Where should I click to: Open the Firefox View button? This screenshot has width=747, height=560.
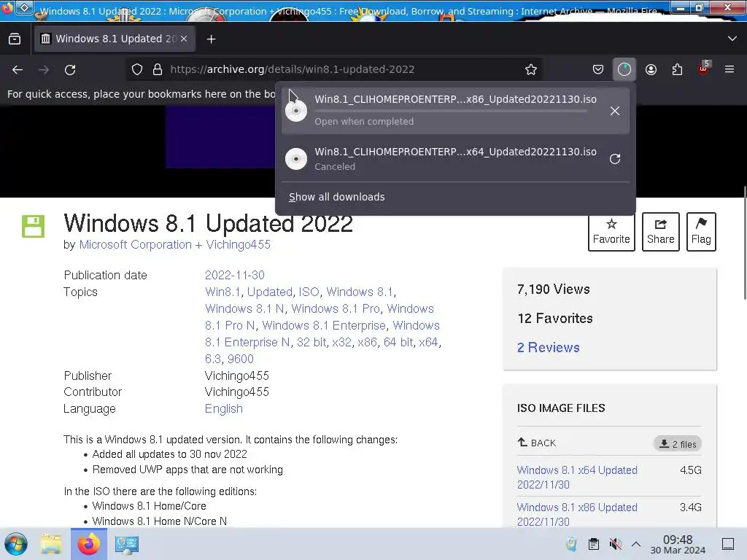coord(15,39)
